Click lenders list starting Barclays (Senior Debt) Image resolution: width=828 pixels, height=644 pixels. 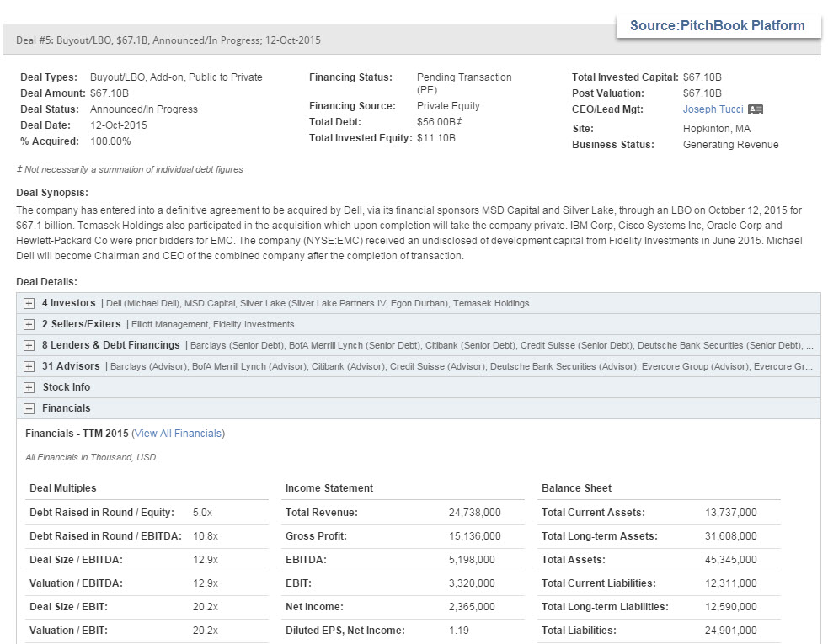502,346
